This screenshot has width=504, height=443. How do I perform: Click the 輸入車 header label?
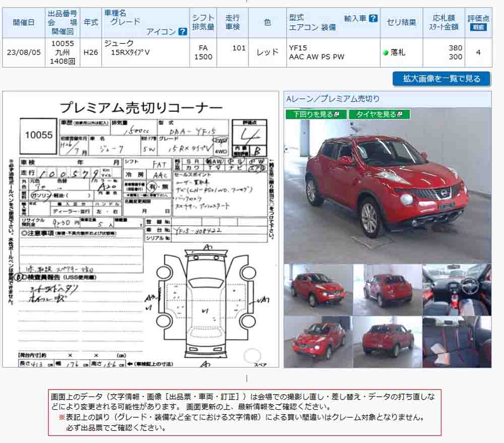click(x=355, y=18)
